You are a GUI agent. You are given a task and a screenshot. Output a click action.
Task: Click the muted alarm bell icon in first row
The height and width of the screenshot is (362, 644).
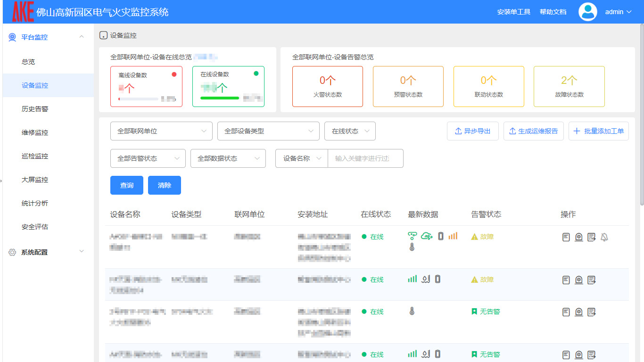[604, 237]
